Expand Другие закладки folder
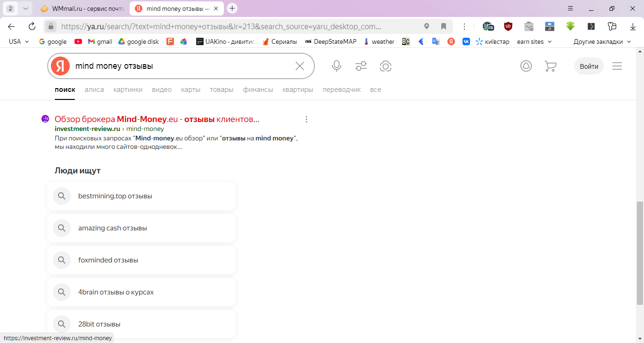Screen dimensions: 644x343 pyautogui.click(x=602, y=41)
